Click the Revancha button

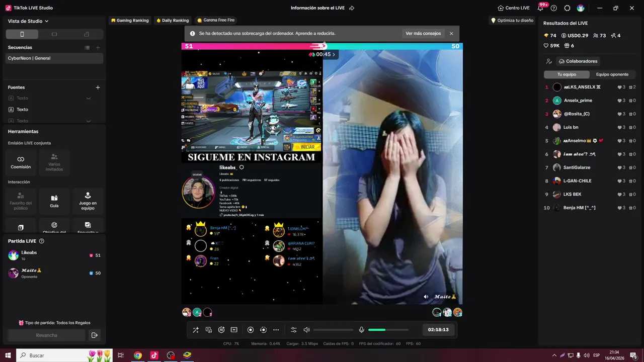tap(46, 335)
